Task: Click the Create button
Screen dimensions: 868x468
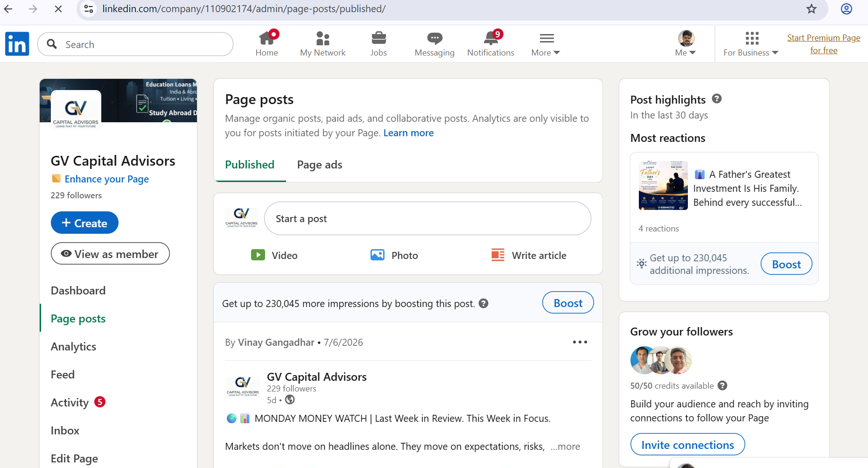Action: (x=84, y=223)
